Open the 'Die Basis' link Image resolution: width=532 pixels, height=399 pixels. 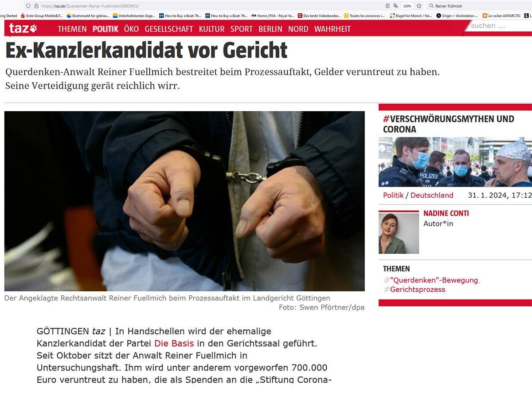174,343
